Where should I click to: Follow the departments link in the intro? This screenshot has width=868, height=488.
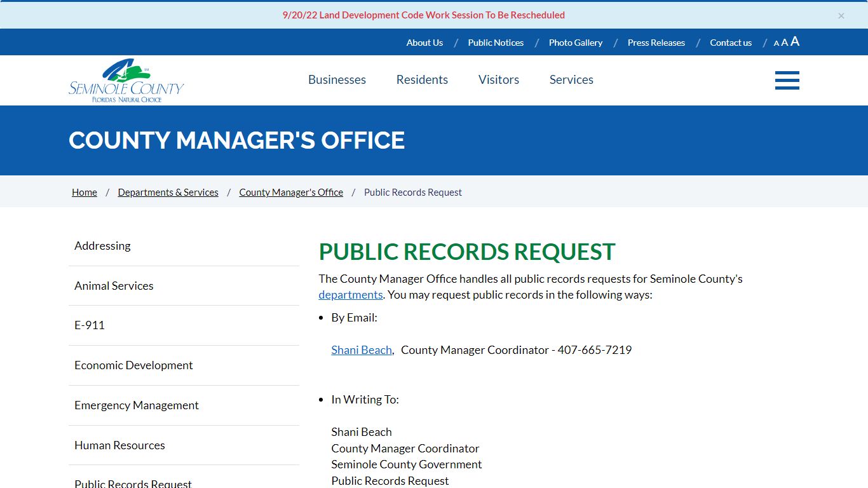click(351, 295)
